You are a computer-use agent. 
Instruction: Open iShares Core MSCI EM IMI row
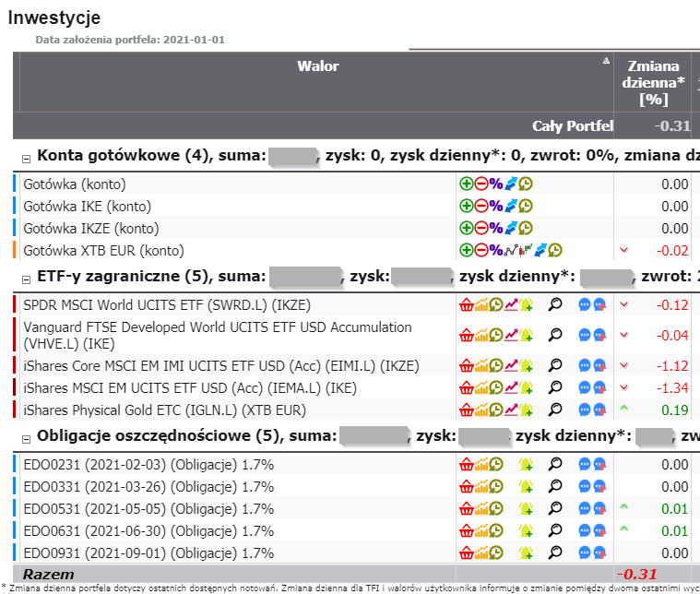coord(221,366)
